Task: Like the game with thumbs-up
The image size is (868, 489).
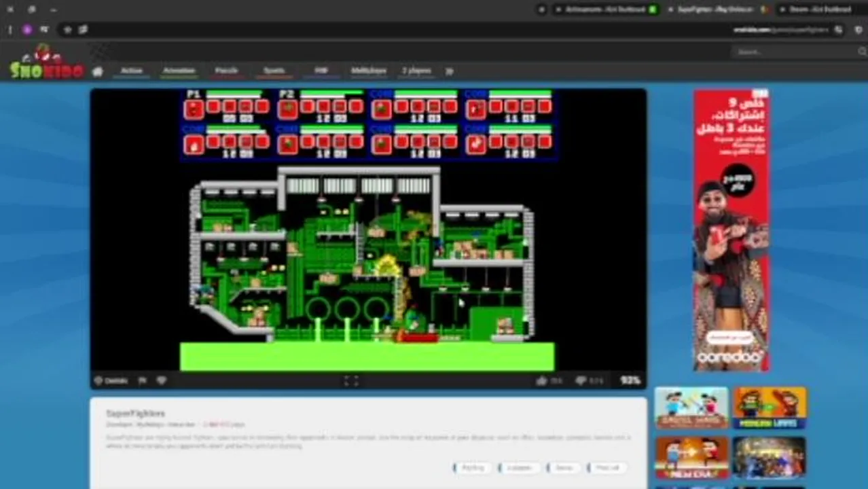Action: point(541,381)
